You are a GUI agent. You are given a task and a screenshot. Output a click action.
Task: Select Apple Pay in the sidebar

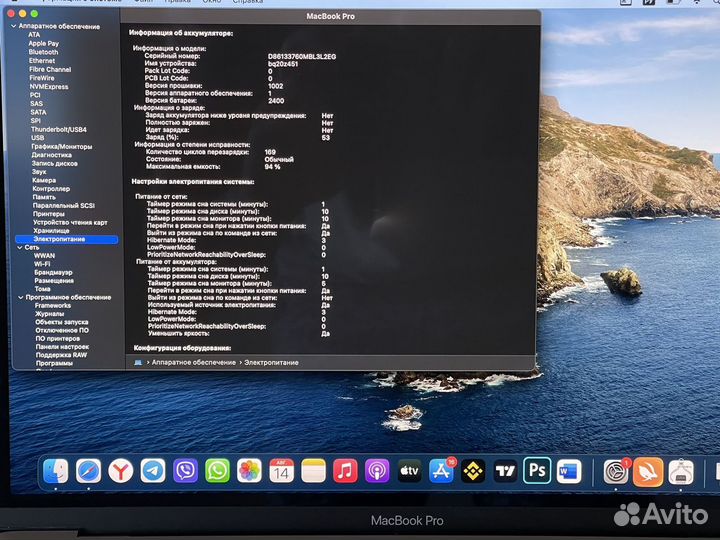click(x=44, y=44)
